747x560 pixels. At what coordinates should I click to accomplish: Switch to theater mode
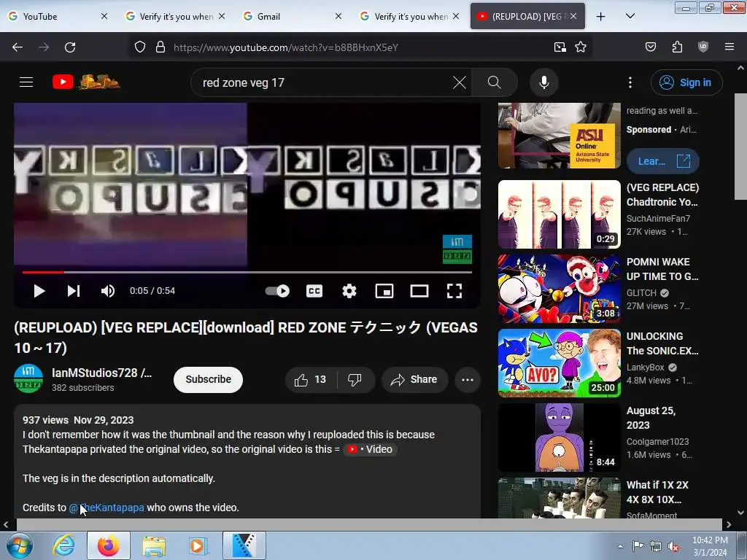(x=419, y=291)
